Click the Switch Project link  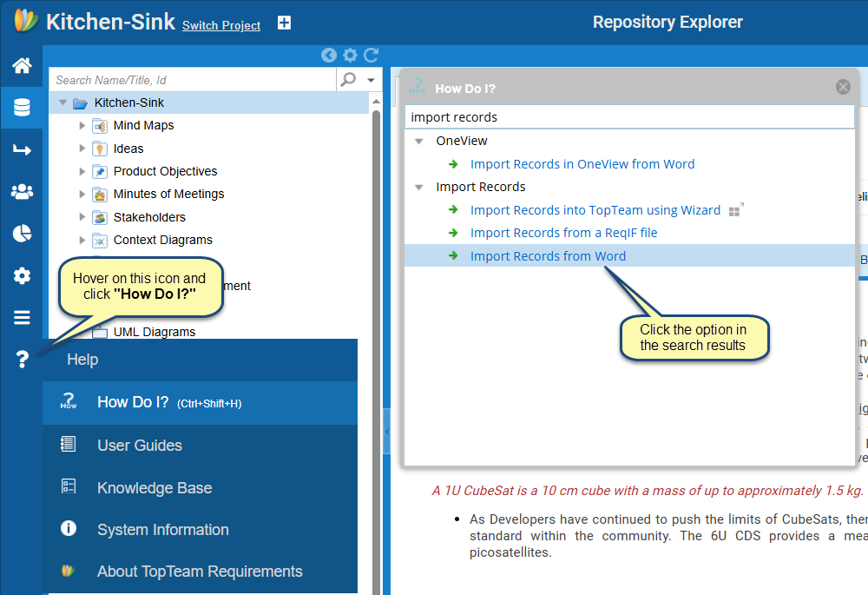point(220,25)
